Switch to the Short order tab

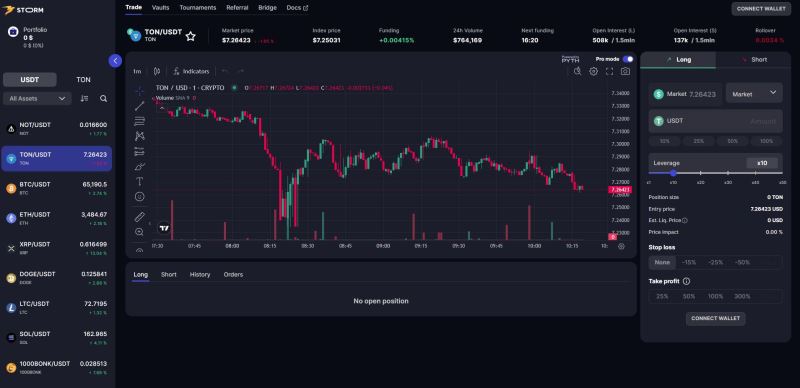(754, 60)
